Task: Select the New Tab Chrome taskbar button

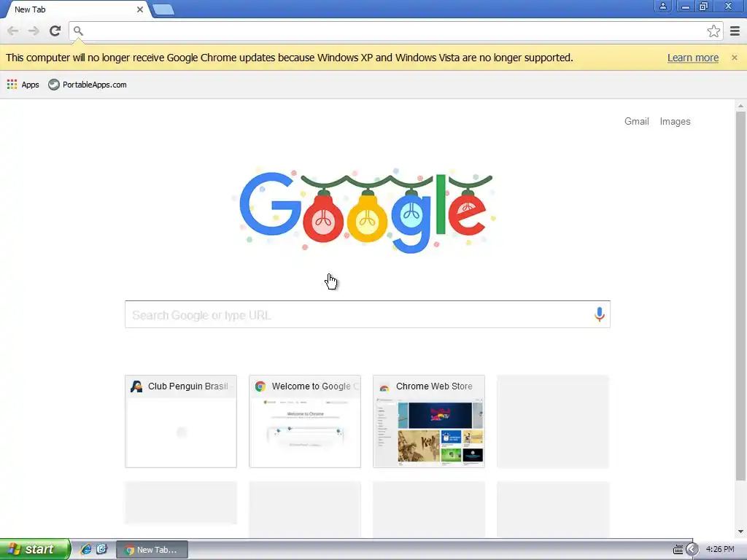Action: [x=152, y=550]
